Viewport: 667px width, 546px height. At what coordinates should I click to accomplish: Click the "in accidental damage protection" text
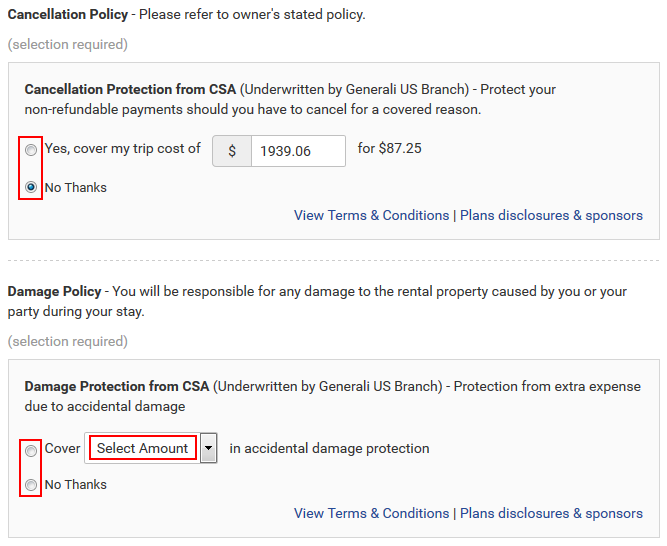click(x=329, y=448)
